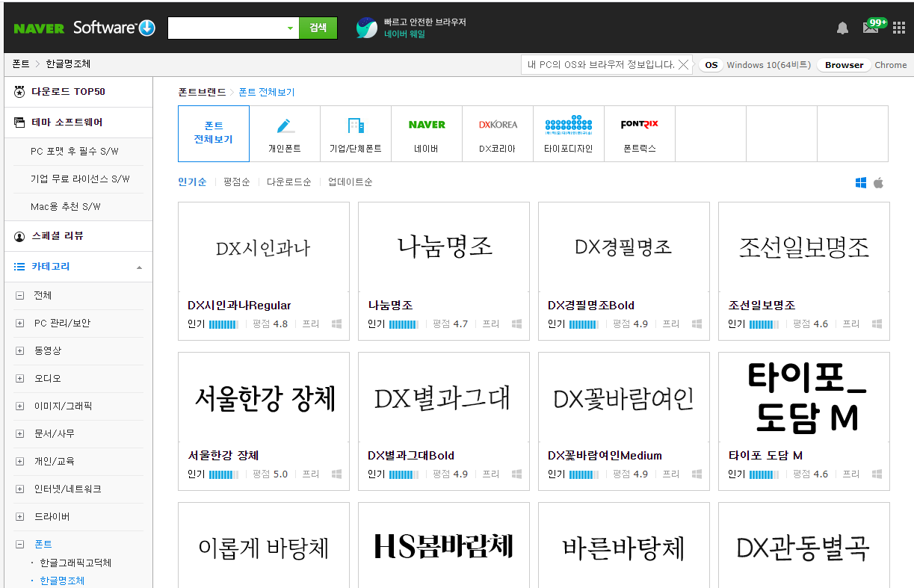Sort fonts by 다운로드순
The image size is (914, 588).
[289, 182]
